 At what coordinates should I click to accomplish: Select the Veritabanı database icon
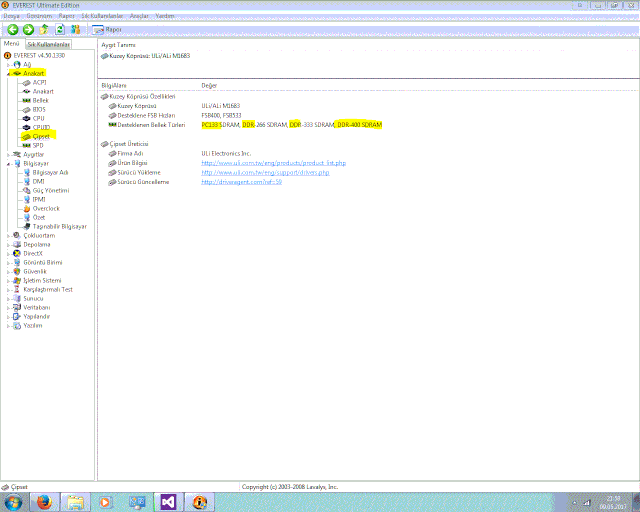click(17, 307)
